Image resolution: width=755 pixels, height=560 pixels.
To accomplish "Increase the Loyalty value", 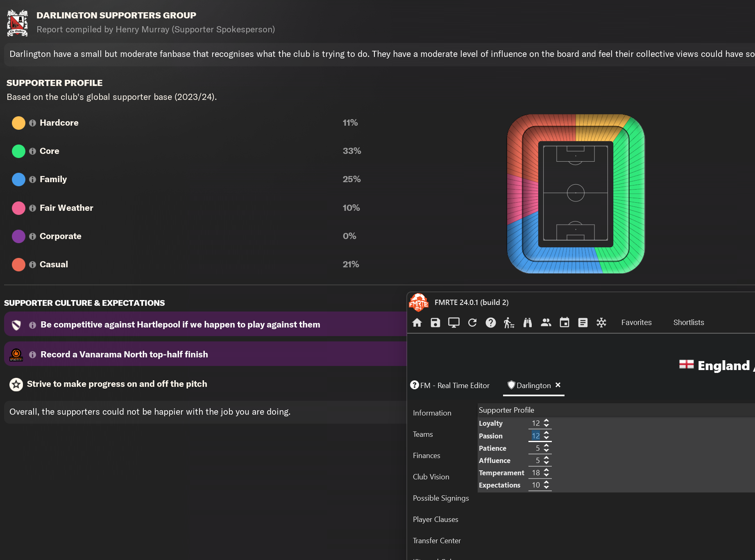I will [546, 421].
